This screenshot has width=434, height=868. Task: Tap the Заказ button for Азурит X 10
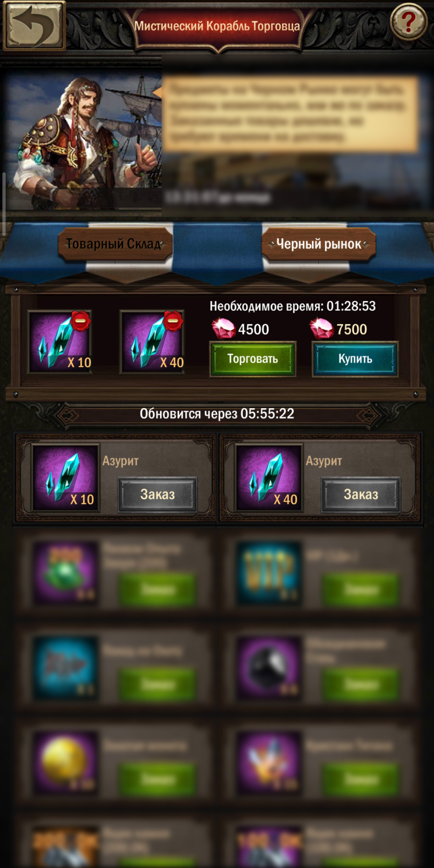click(x=158, y=494)
